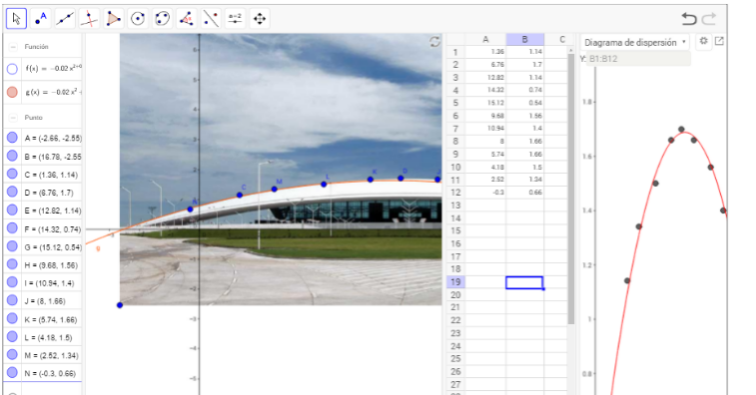
Task: Select the Move arrow tool
Action: tap(16, 19)
